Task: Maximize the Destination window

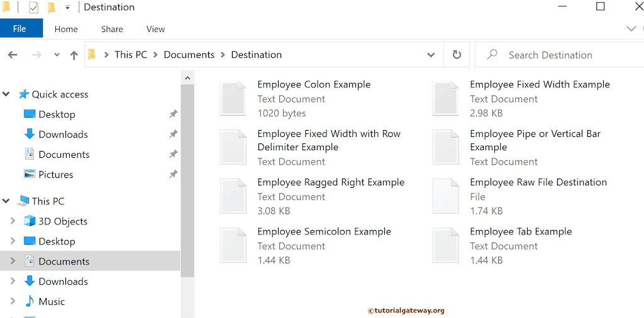Action: 600,6
